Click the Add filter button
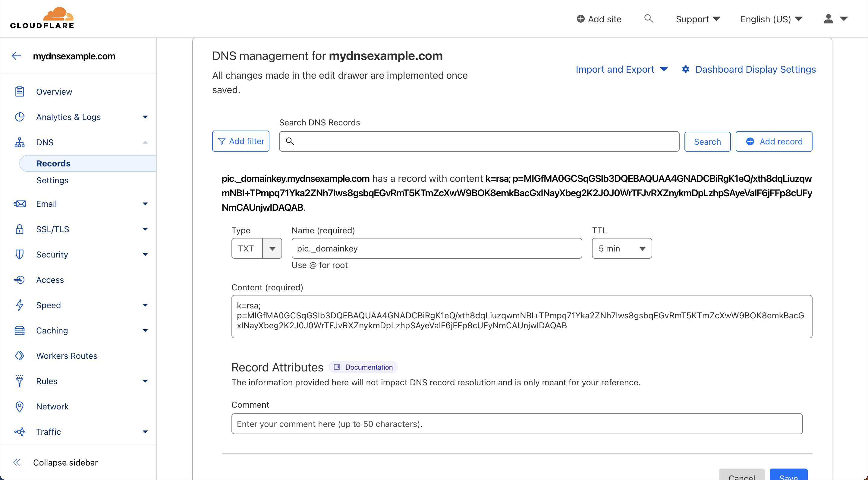Image resolution: width=868 pixels, height=480 pixels. (x=241, y=141)
